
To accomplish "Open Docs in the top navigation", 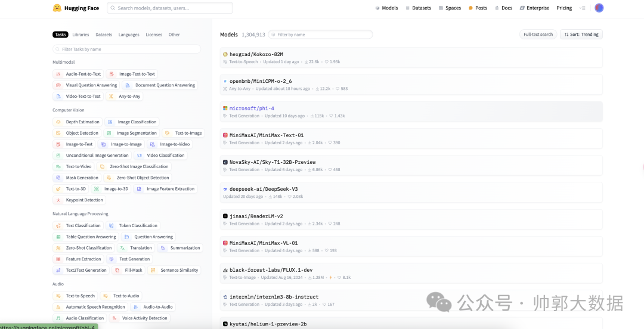I will [x=503, y=8].
